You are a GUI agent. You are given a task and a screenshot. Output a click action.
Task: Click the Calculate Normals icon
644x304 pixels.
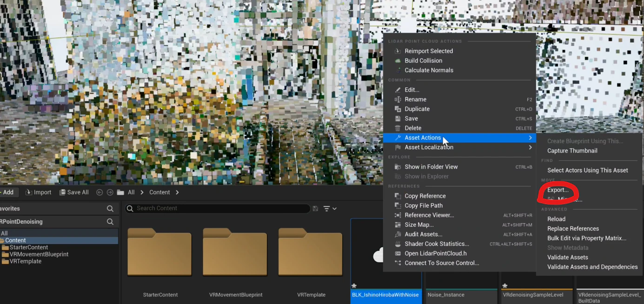tap(398, 70)
